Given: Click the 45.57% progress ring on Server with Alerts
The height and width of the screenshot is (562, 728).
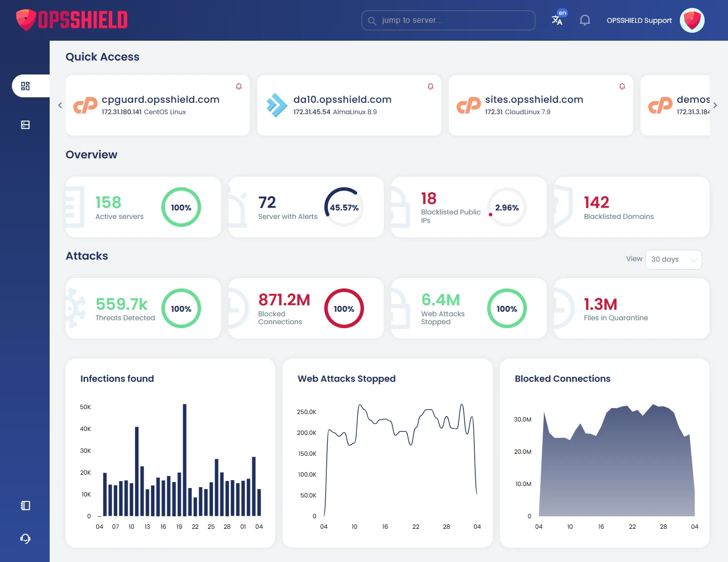Looking at the screenshot, I should pyautogui.click(x=344, y=207).
